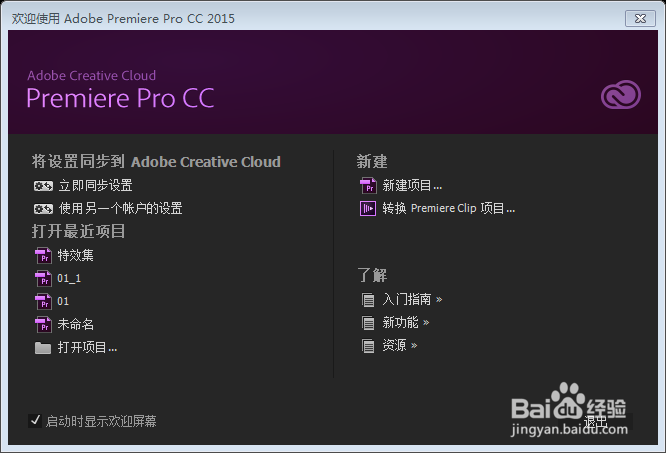Open recent project 特效集
666x453 pixels.
[76, 255]
